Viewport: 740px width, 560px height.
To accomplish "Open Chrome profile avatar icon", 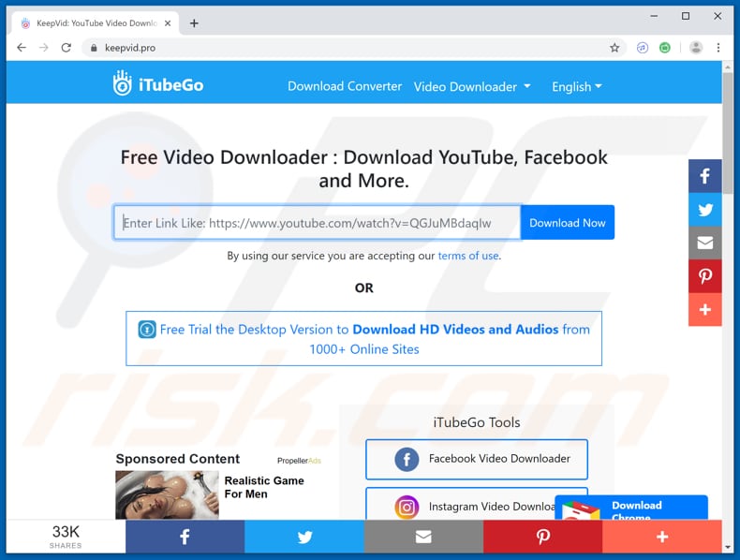I will (x=695, y=48).
